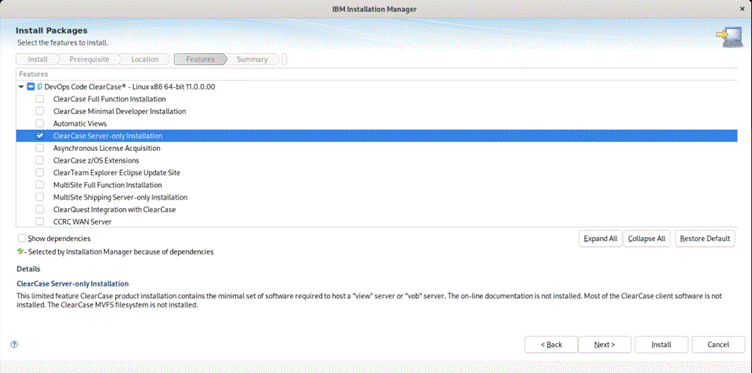Click the Install Packages heading
The width and height of the screenshot is (752, 373).
coord(51,31)
